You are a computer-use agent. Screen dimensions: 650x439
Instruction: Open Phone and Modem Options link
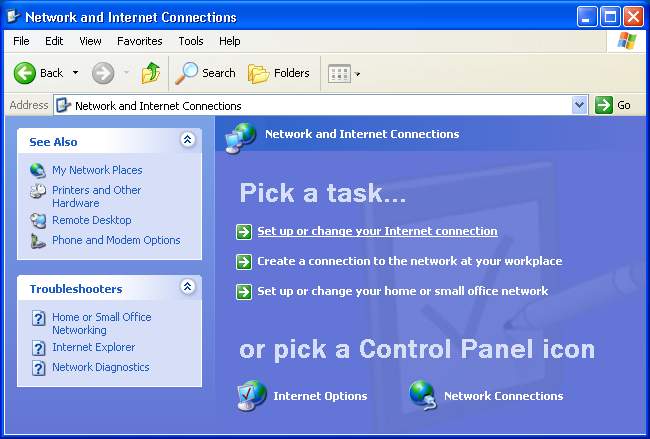pos(116,240)
